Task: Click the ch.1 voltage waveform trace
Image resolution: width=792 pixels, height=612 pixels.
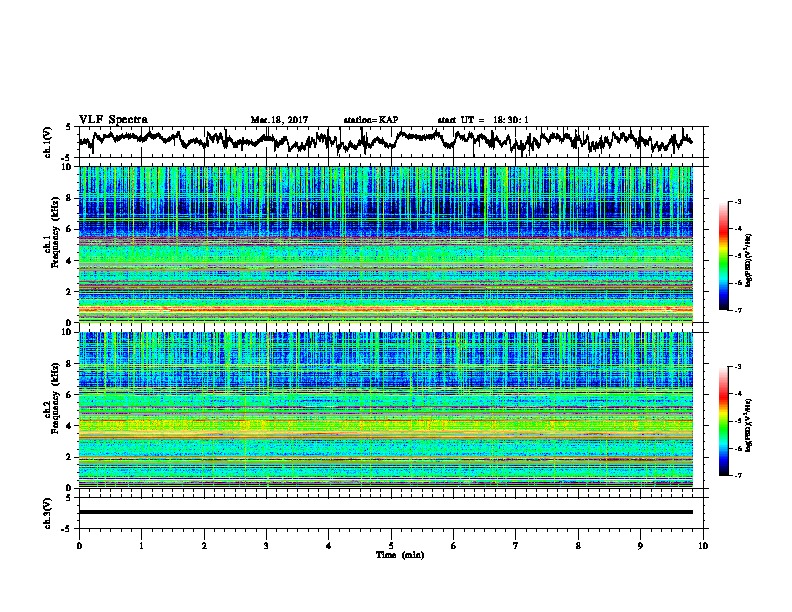Action: (385, 140)
